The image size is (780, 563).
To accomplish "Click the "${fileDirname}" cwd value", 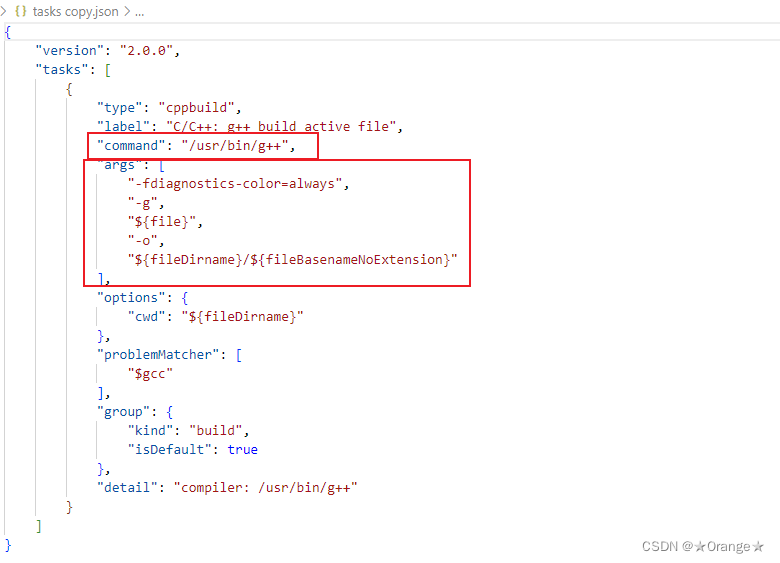I will pyautogui.click(x=242, y=317).
